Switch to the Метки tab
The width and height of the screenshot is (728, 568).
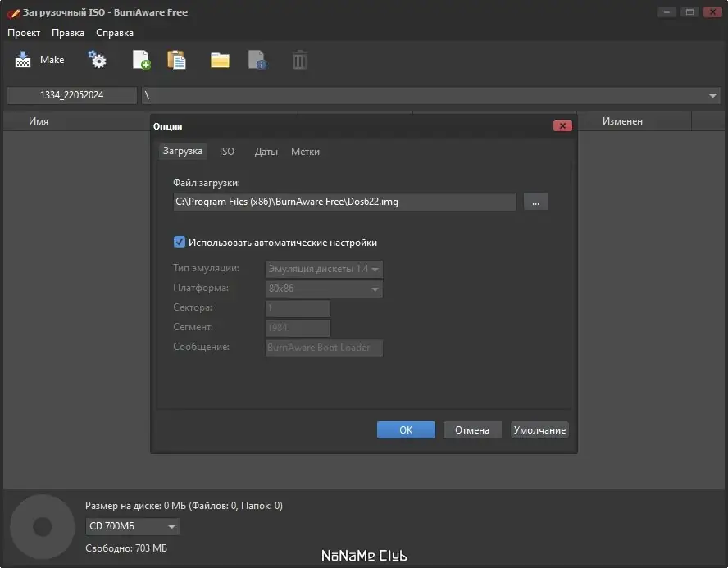(305, 152)
